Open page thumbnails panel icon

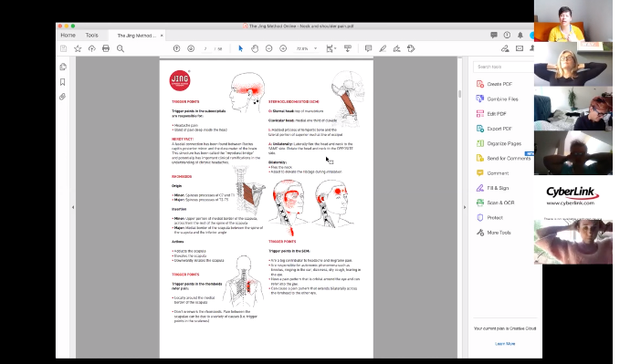(x=63, y=67)
